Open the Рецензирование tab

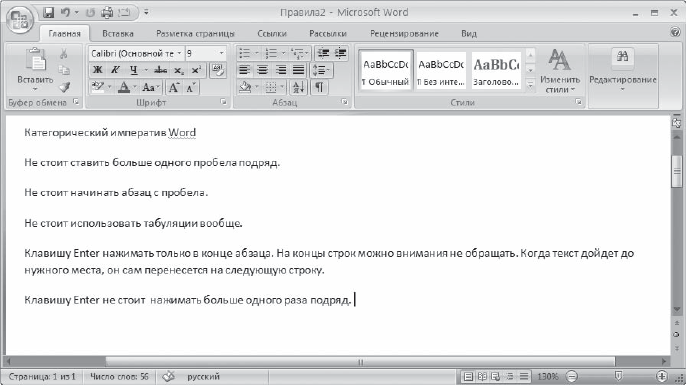click(404, 34)
